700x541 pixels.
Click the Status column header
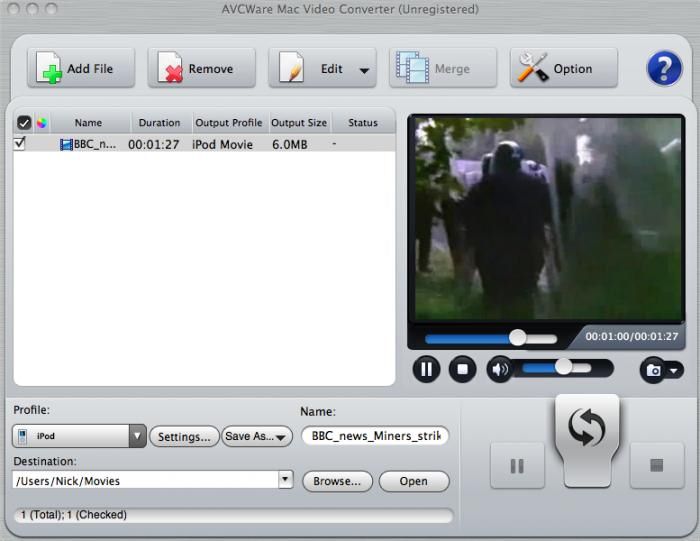click(363, 123)
